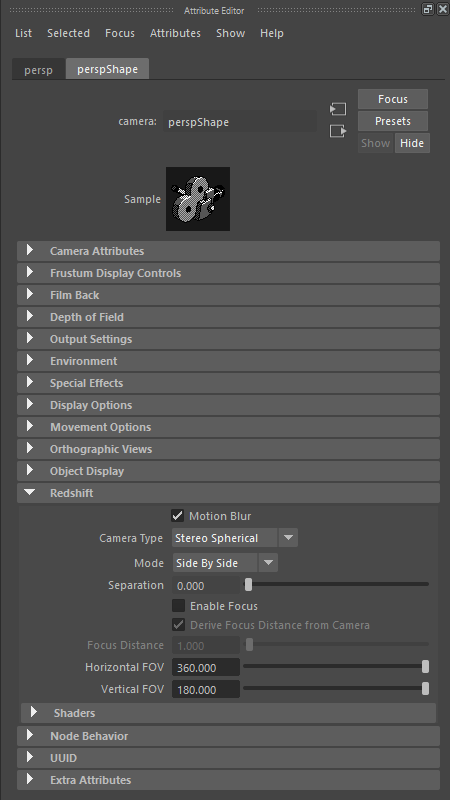Click the Horizontal FOV value field

(x=206, y=667)
